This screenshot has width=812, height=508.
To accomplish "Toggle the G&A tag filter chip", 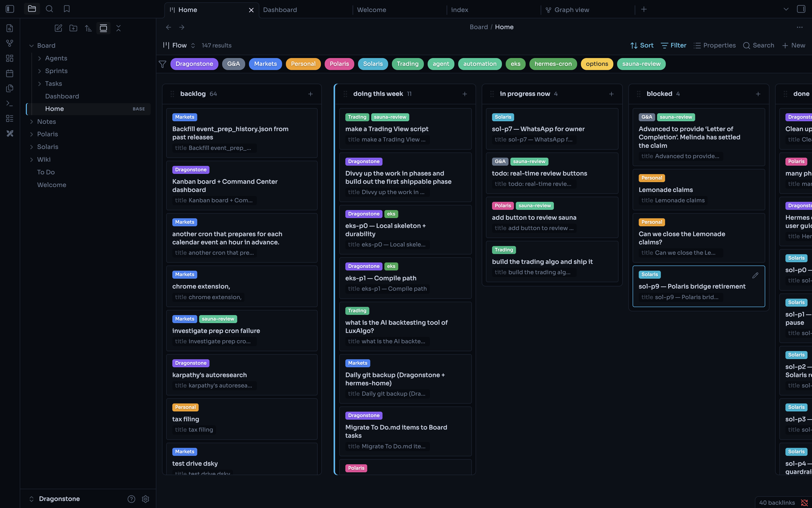I will click(234, 64).
